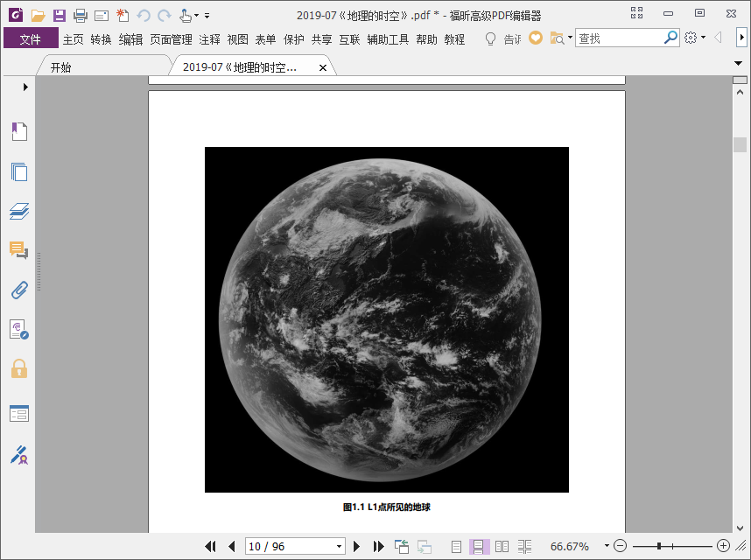
Task: Expand the left navigation panel arrow
Action: point(25,87)
